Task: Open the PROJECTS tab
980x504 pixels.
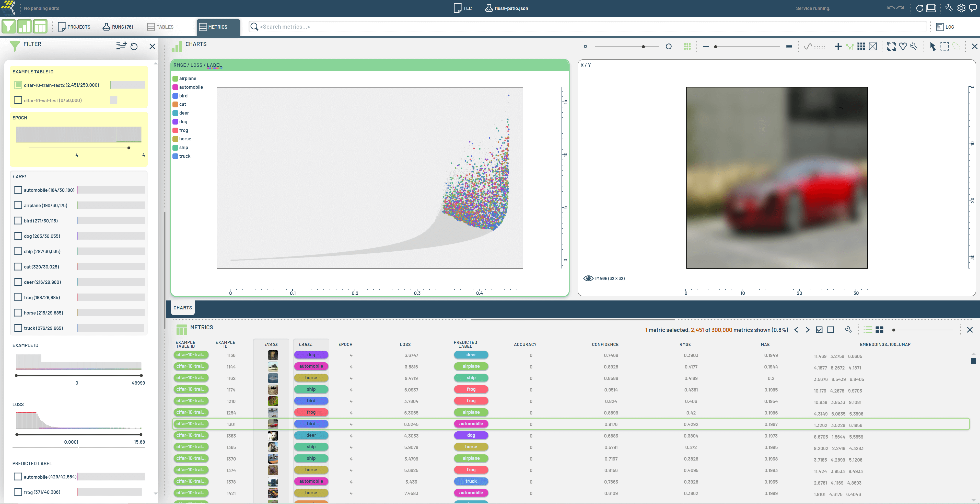Action: pyautogui.click(x=74, y=27)
